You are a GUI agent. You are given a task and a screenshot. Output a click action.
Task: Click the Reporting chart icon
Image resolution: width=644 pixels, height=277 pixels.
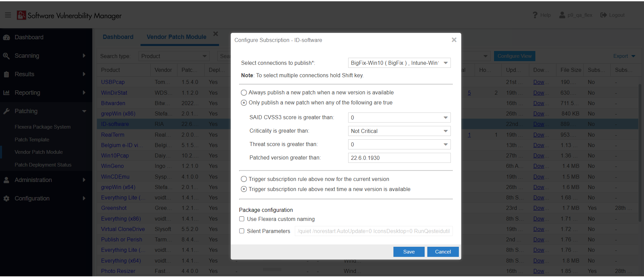[6, 93]
